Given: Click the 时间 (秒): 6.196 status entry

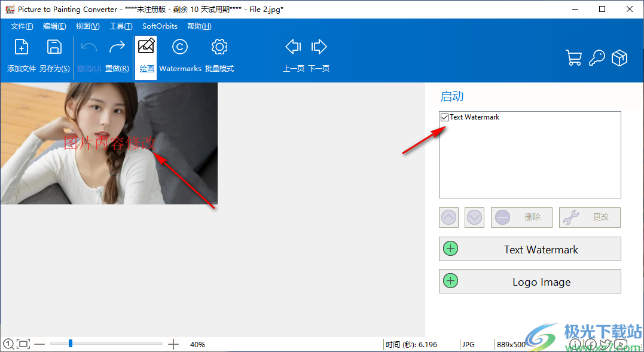Looking at the screenshot, I should tap(411, 345).
